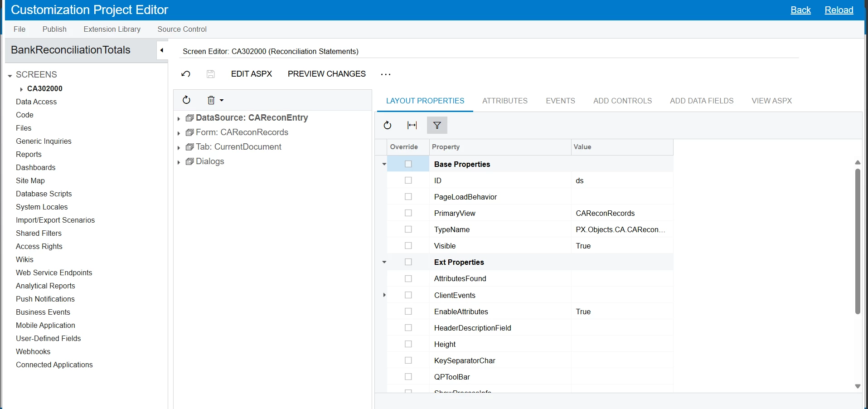The width and height of the screenshot is (868, 409).
Task: Switch to the ADD DATA FIELDS tab
Action: 702,101
